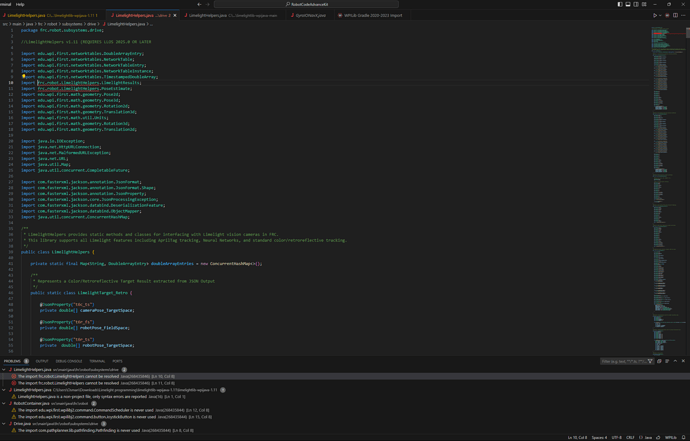Click 'Spaces: 4' indentation status
This screenshot has width=690, height=441.
599,437
